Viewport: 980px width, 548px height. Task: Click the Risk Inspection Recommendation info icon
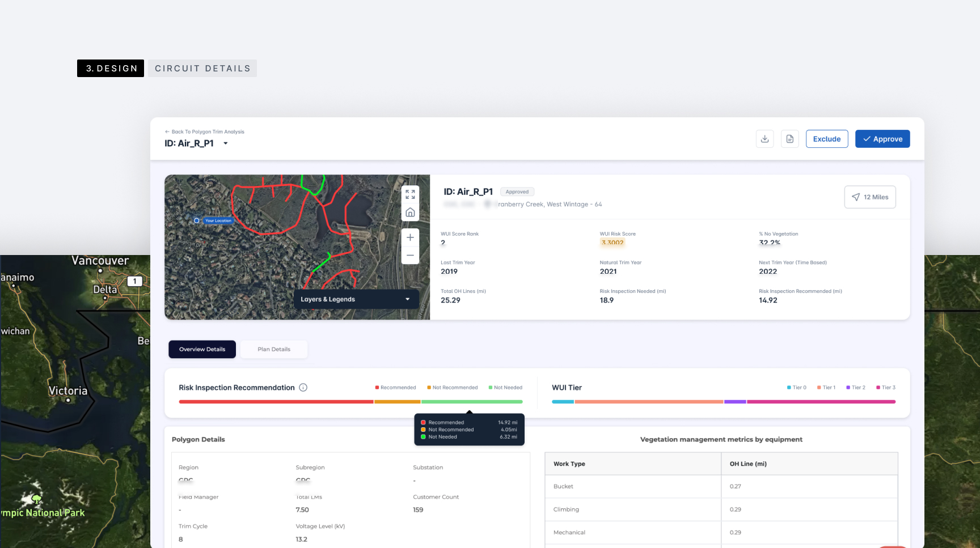click(x=303, y=388)
